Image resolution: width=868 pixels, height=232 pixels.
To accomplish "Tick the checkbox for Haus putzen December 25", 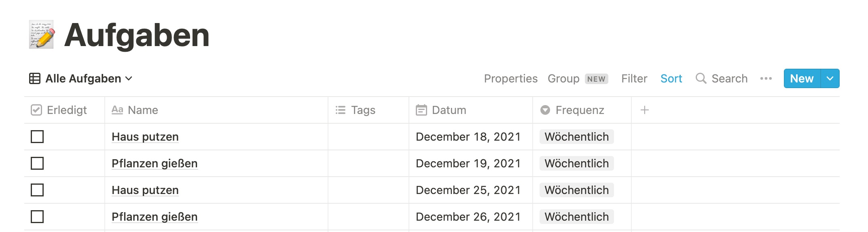I will click(x=37, y=190).
